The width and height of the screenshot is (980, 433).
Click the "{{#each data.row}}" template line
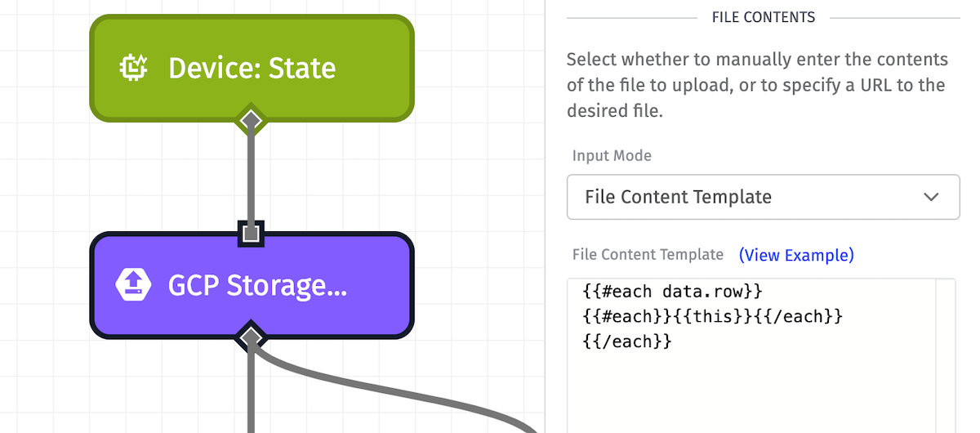point(673,291)
